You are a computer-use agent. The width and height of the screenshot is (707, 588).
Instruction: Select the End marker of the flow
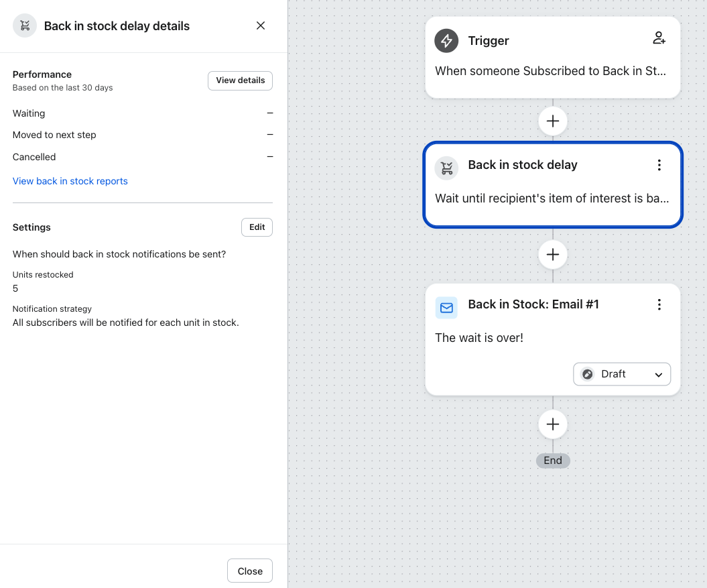[x=553, y=461]
